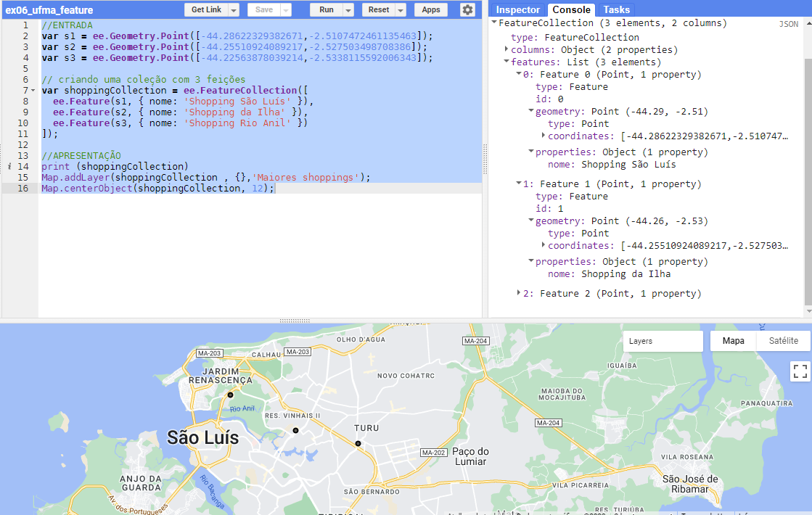The width and height of the screenshot is (812, 515).
Task: Click line number 14 in gutter
Action: pyautogui.click(x=22, y=167)
